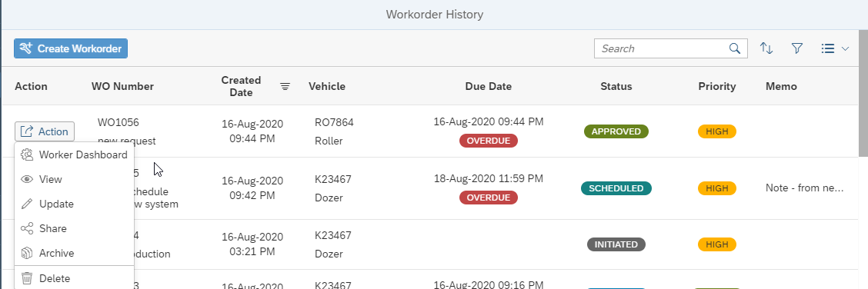Click the Create Workorder button
This screenshot has width=868, height=289.
pos(71,48)
